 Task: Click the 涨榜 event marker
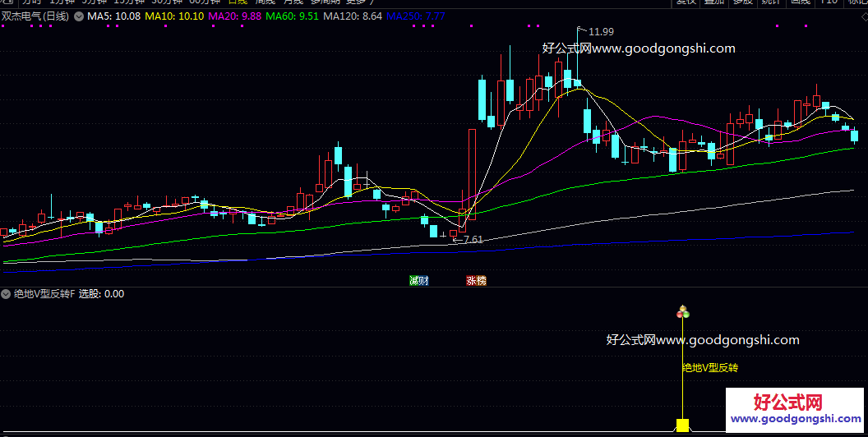point(476,280)
